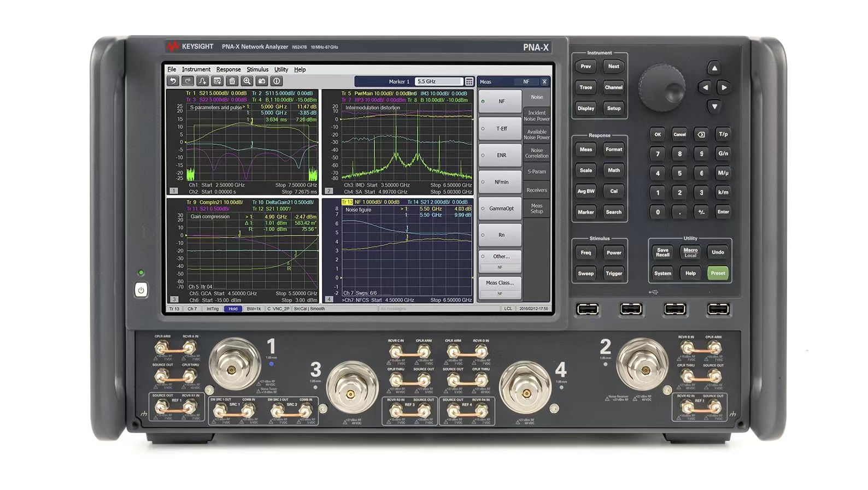Click the add trace icon in toolbar

coord(203,81)
